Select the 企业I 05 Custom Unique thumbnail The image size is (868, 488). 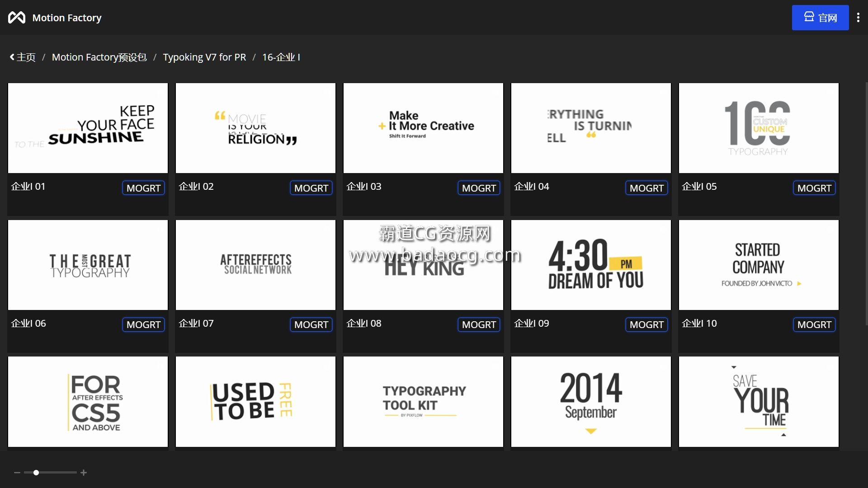click(x=759, y=128)
